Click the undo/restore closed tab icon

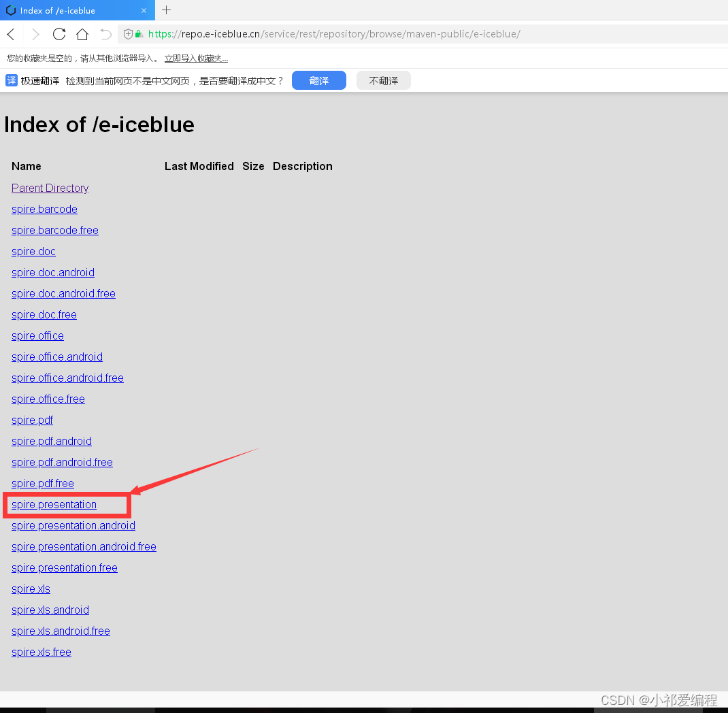(x=106, y=34)
